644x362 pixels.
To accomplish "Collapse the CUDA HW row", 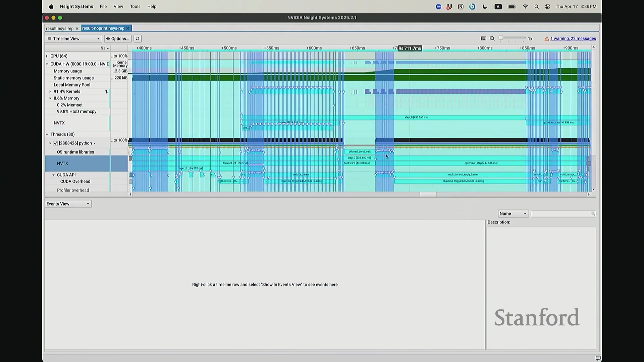I will coord(47,64).
